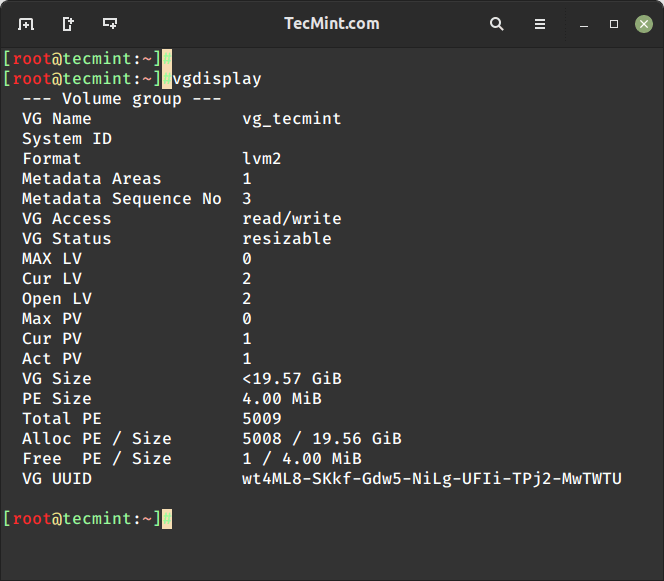This screenshot has width=664, height=581.
Task: Click the VG UUID value string
Action: coord(431,478)
